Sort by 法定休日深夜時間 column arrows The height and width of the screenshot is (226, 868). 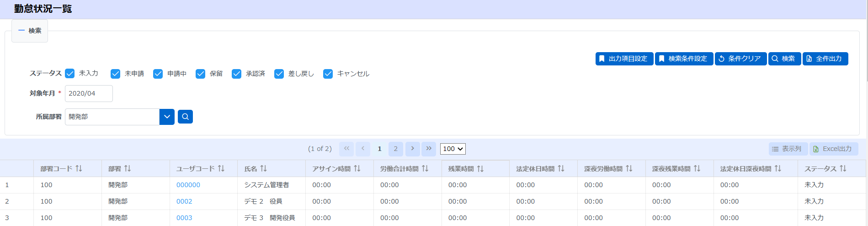click(778, 169)
